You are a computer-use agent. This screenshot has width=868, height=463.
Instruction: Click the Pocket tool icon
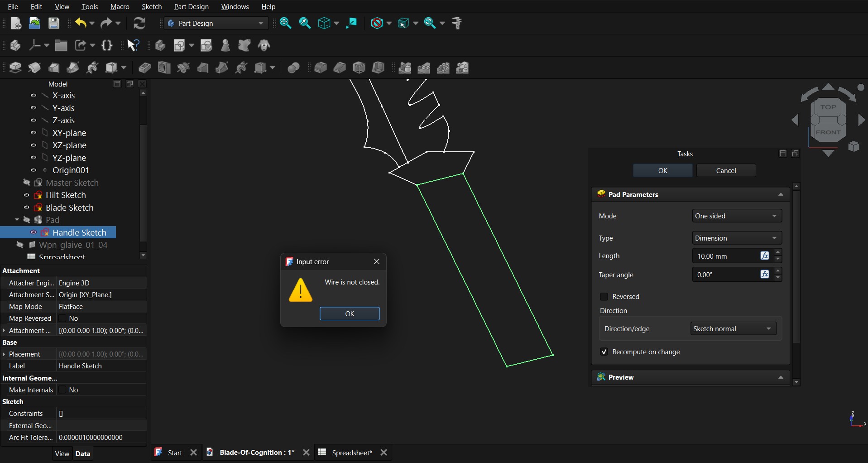click(x=144, y=68)
